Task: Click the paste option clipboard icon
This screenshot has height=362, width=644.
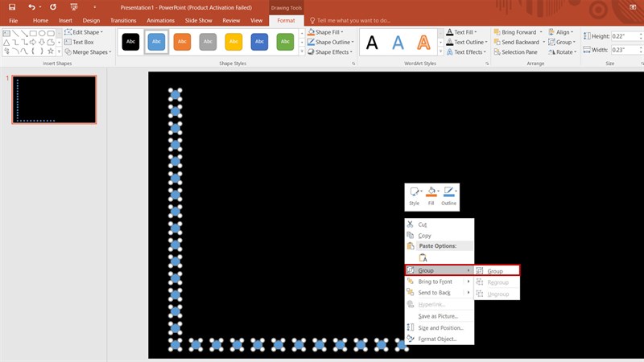Action: pos(423,257)
